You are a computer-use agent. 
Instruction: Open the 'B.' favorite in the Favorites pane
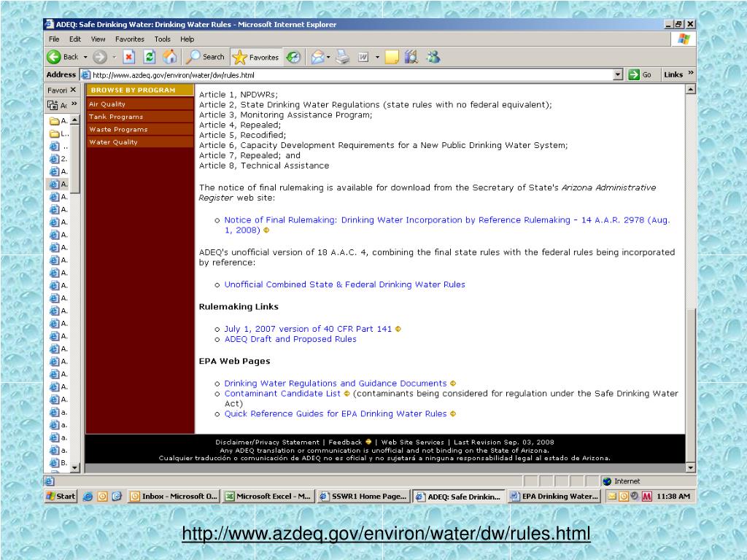coord(59,463)
